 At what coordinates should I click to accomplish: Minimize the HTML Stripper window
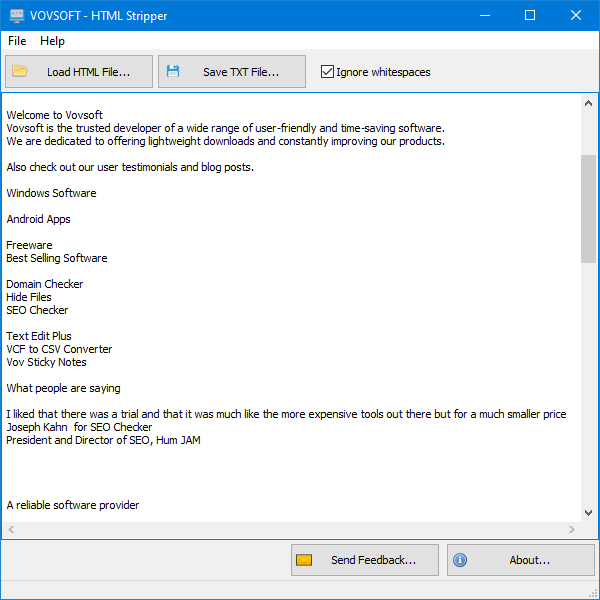485,15
